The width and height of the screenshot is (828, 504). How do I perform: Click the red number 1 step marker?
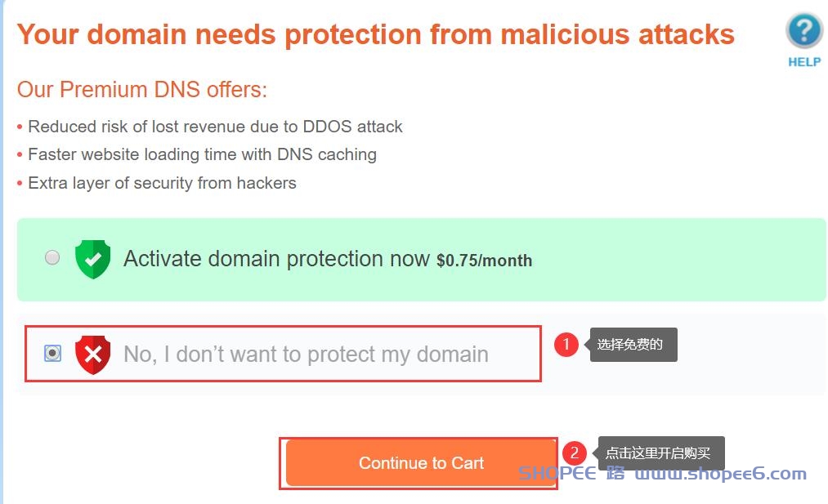click(x=566, y=345)
